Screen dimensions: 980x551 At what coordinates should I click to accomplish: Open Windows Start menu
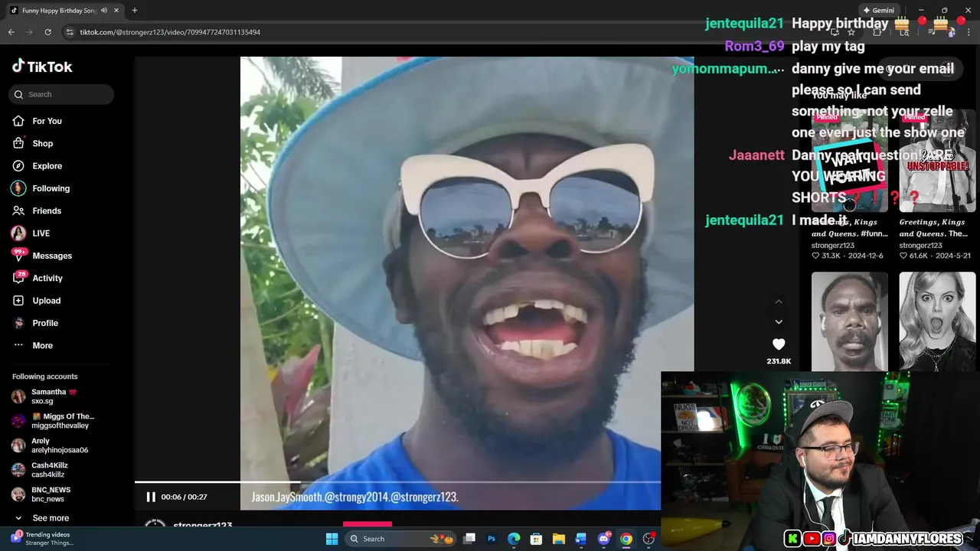tap(332, 539)
